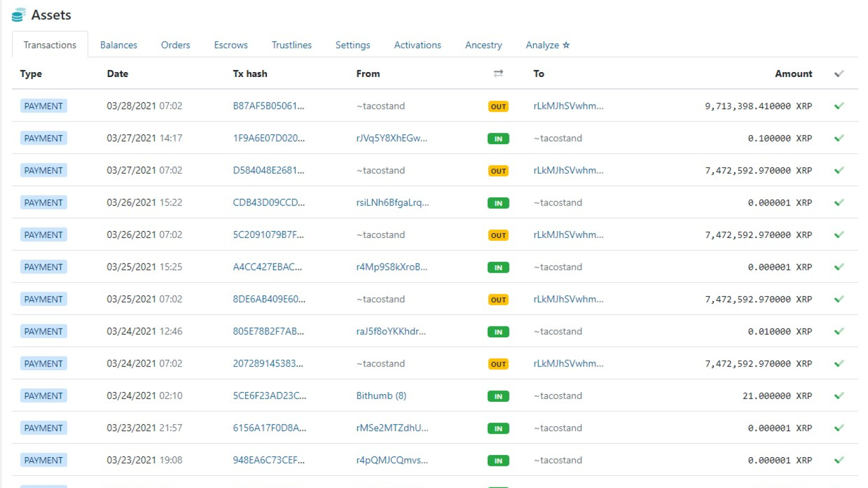868x488 pixels.
Task: Click OUT badge on 03/25/2021 07:02 row
Action: click(498, 300)
